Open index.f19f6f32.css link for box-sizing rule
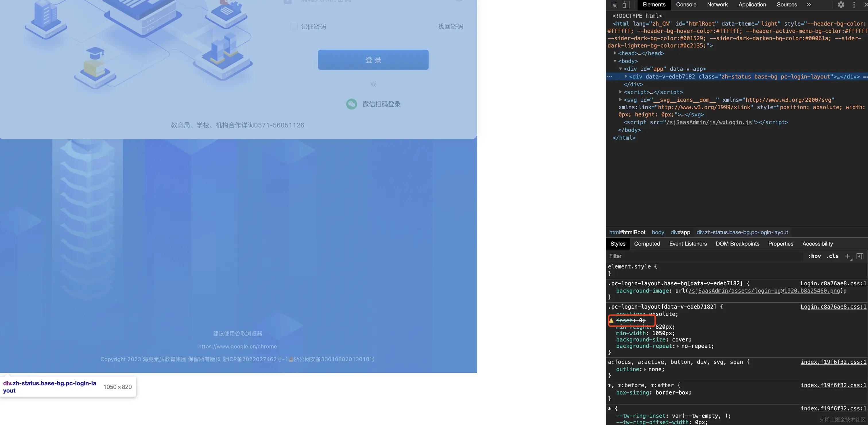 (833, 385)
